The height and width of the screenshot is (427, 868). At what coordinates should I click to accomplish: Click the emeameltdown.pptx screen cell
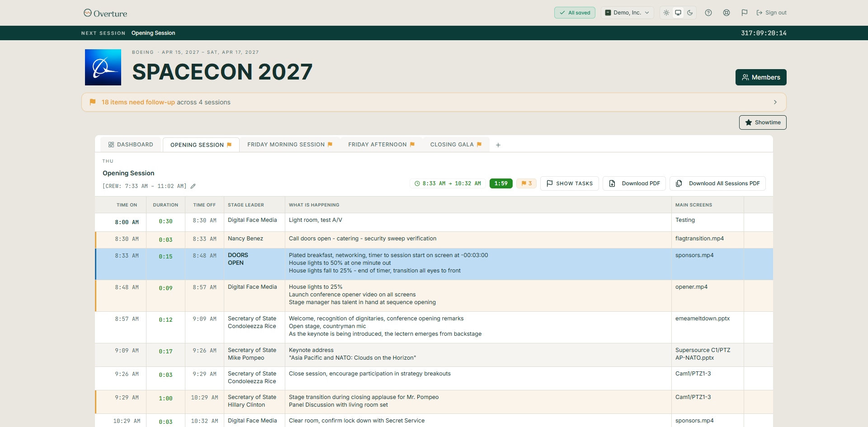[x=708, y=328]
